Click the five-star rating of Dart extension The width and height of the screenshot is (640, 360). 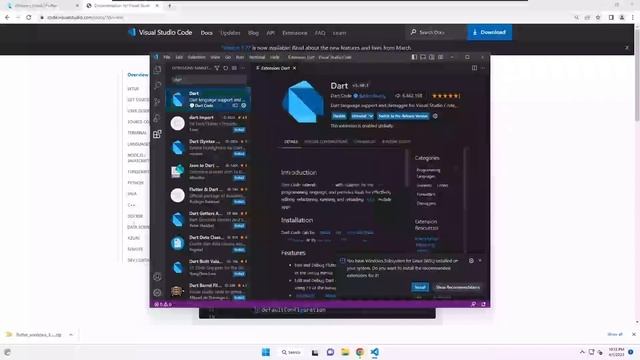446,96
